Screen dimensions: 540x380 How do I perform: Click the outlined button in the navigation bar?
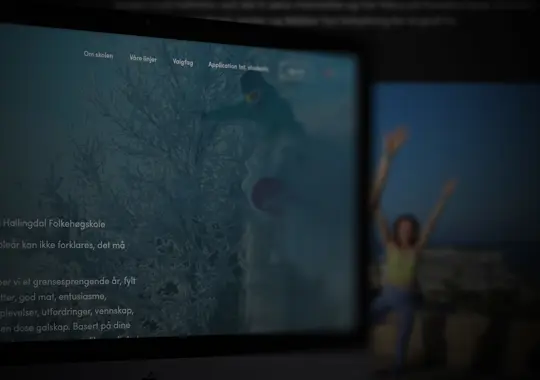click(x=293, y=71)
